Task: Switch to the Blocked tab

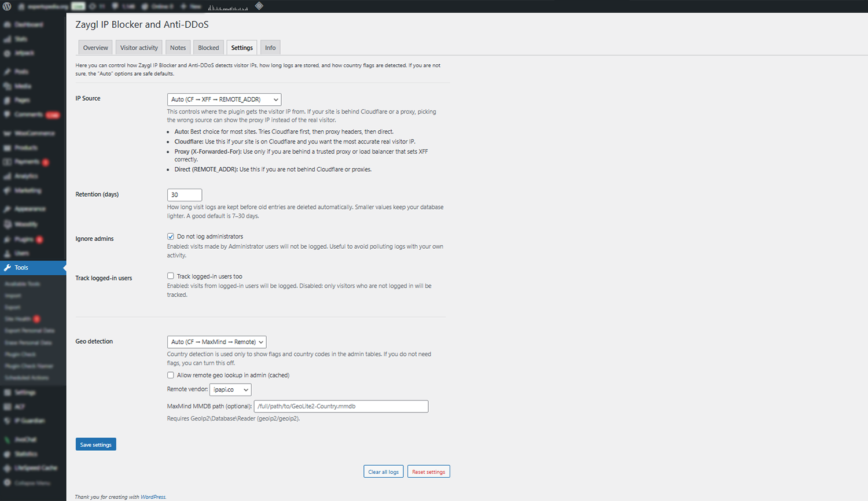Action: click(x=208, y=47)
